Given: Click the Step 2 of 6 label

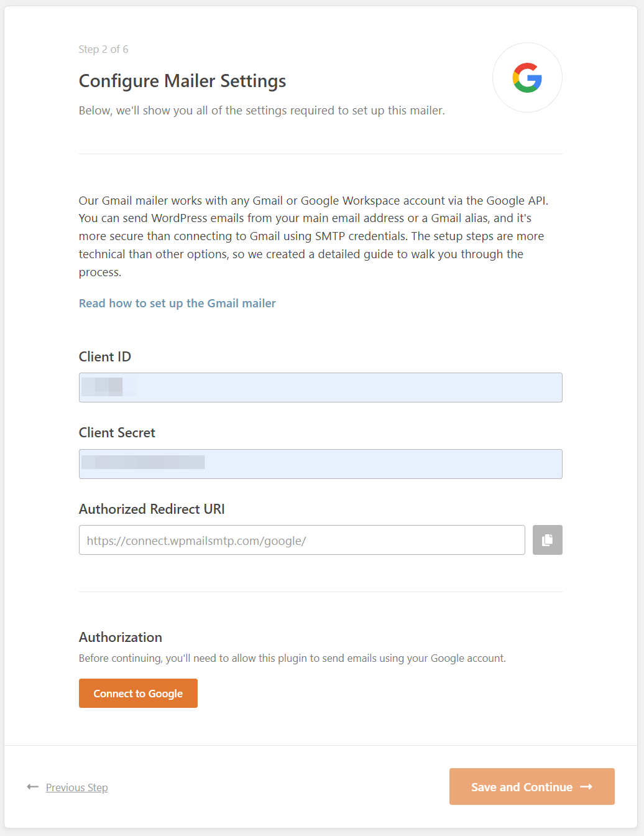Looking at the screenshot, I should (x=103, y=49).
